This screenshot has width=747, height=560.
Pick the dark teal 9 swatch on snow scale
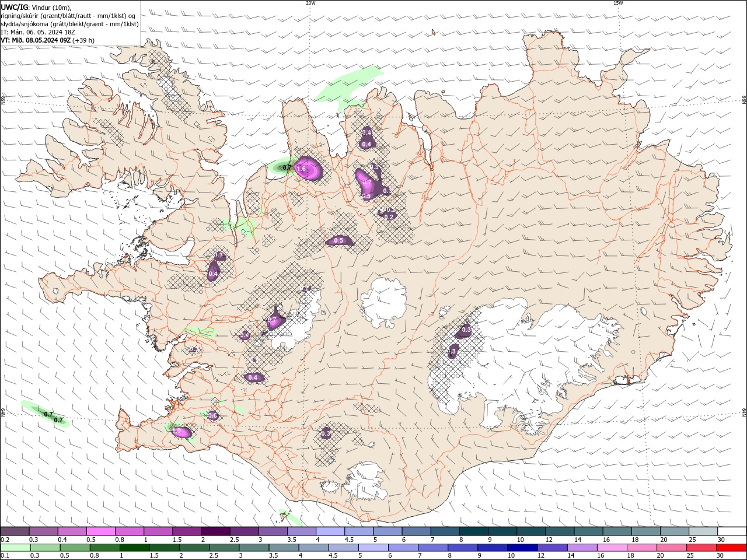click(502, 531)
